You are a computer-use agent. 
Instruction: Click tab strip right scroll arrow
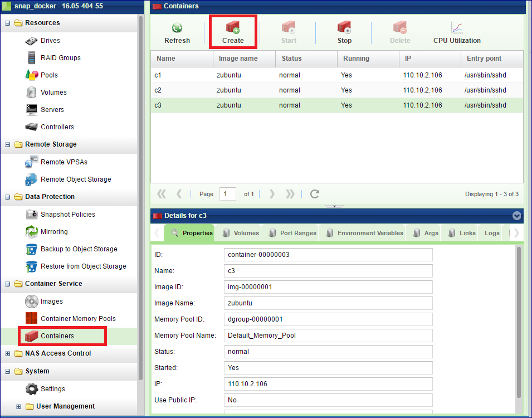(516, 232)
